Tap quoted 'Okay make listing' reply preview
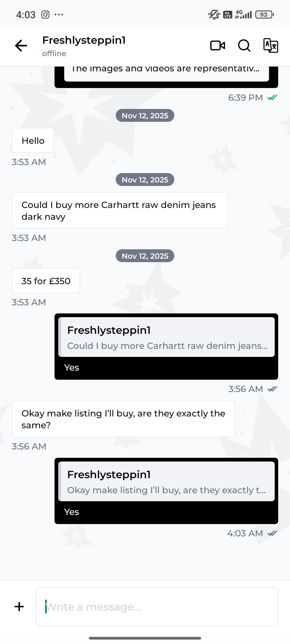The image size is (290, 644). click(166, 482)
